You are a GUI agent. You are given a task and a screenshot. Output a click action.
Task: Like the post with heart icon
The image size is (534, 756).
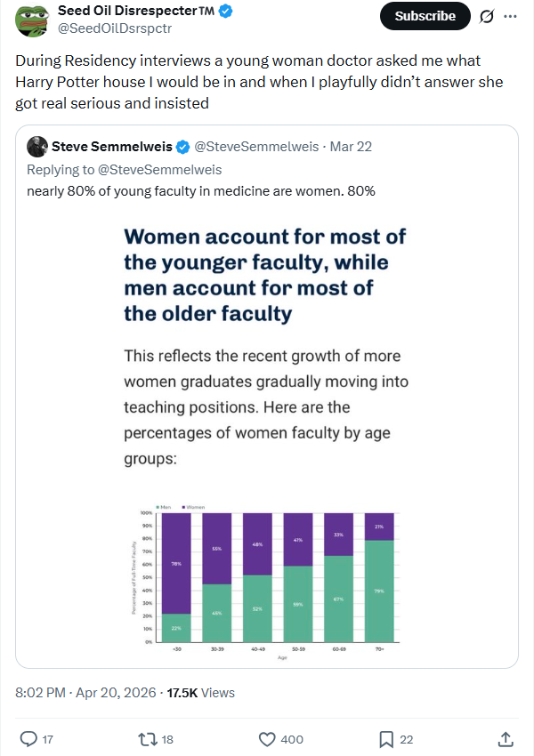coord(266,738)
